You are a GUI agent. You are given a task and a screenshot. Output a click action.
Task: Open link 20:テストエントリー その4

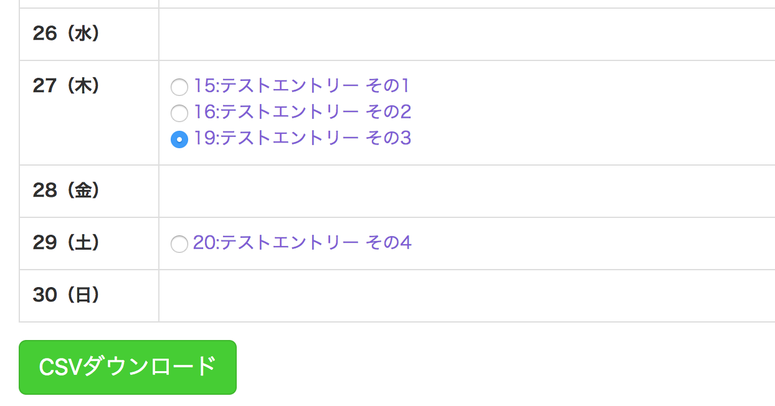[302, 242]
